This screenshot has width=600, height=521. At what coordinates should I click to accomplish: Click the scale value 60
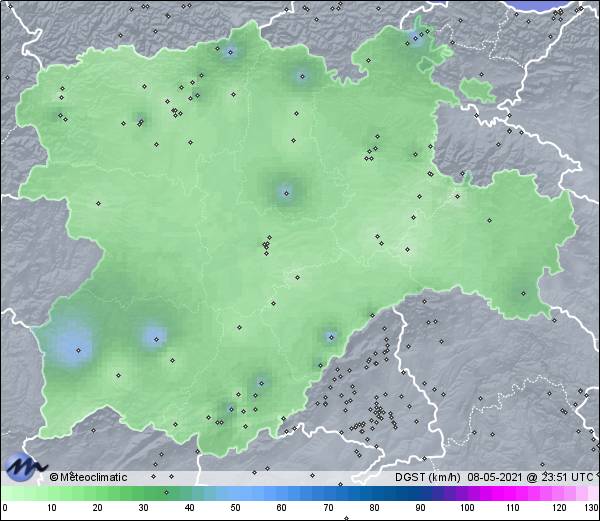point(282,508)
